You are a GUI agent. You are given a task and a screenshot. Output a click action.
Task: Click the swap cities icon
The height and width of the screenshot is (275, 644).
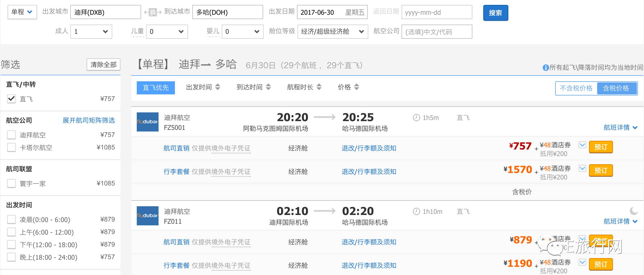(x=153, y=12)
